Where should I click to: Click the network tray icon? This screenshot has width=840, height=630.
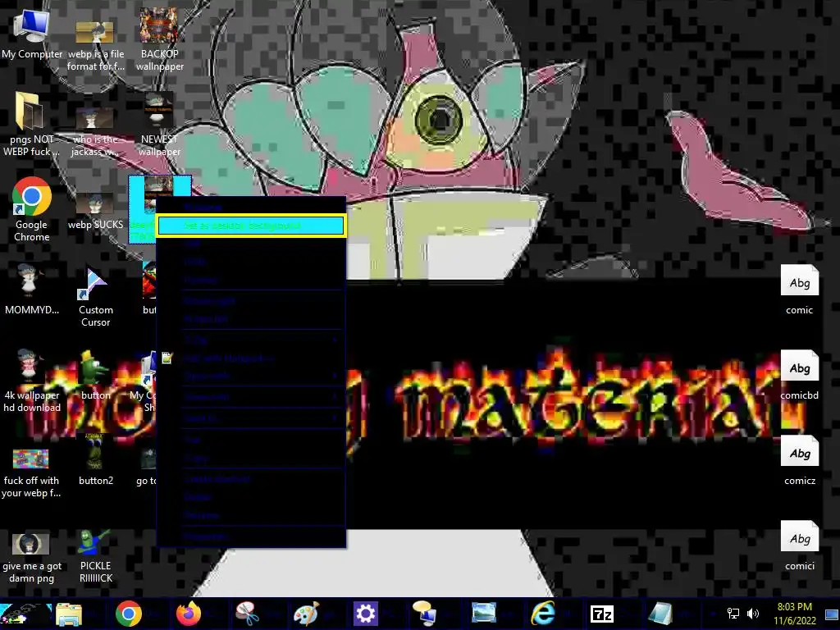(x=733, y=614)
